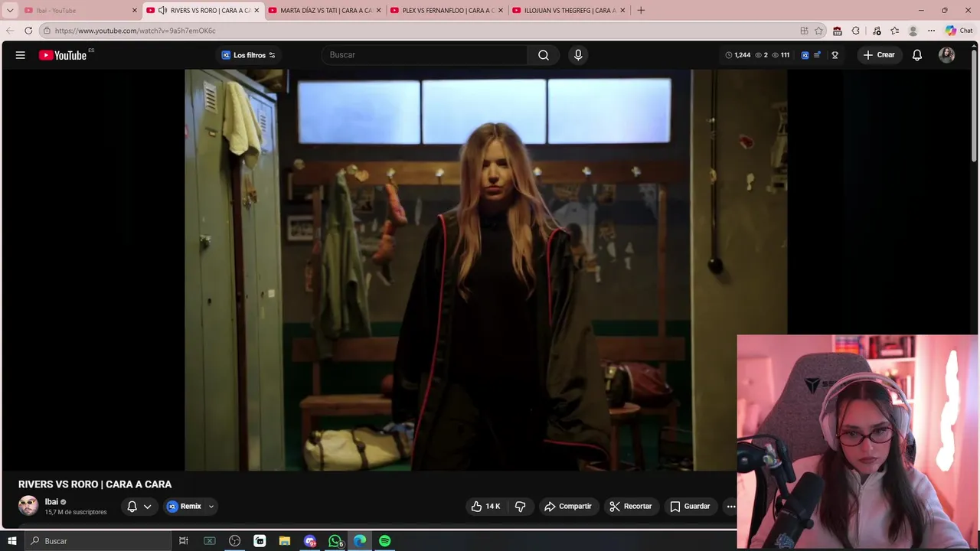Expand the Remix dropdown arrow

tap(211, 506)
